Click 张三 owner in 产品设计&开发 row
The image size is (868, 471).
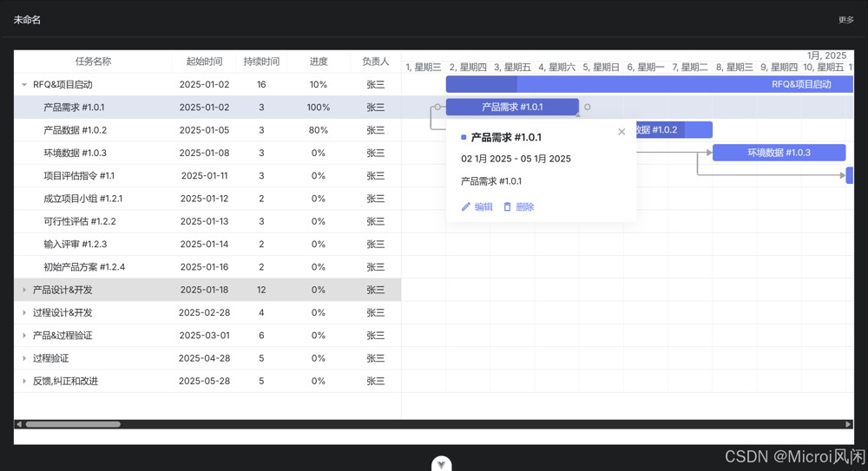pyautogui.click(x=375, y=290)
